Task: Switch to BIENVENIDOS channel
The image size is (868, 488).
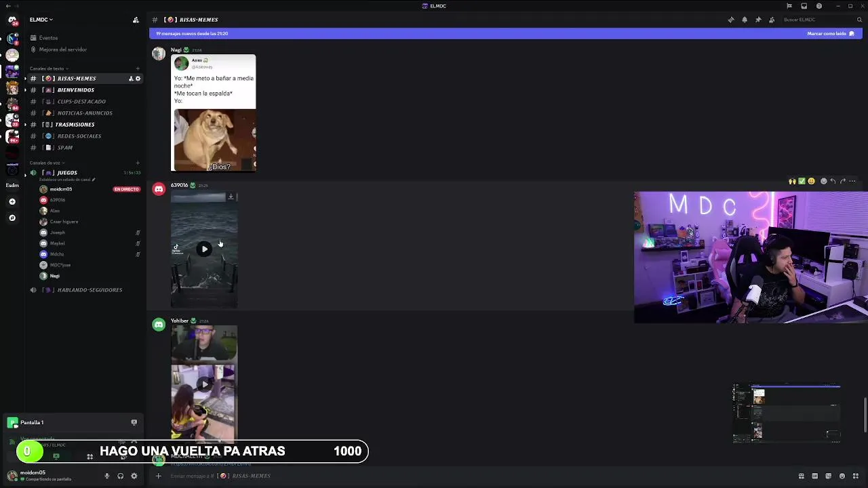Action: [84, 90]
